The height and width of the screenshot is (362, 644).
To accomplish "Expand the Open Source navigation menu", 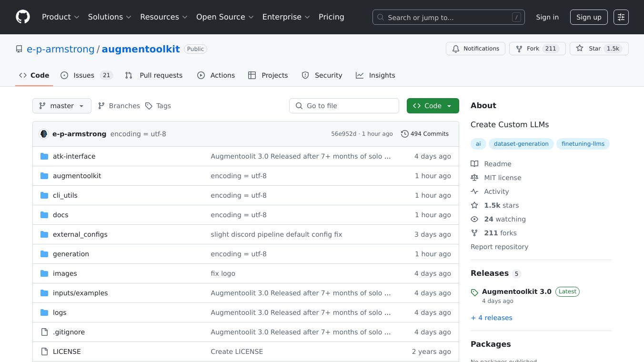I will (x=224, y=17).
